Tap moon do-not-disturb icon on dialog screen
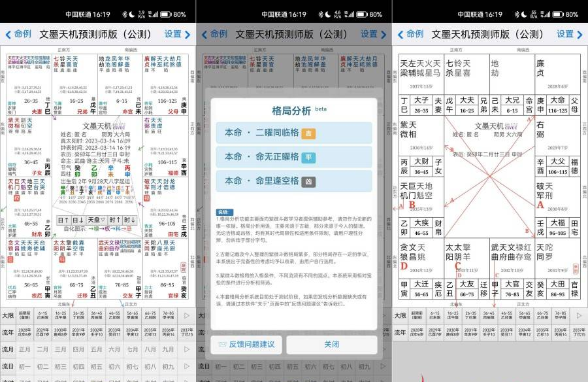Viewport: 588px width, 382px height. click(328, 14)
